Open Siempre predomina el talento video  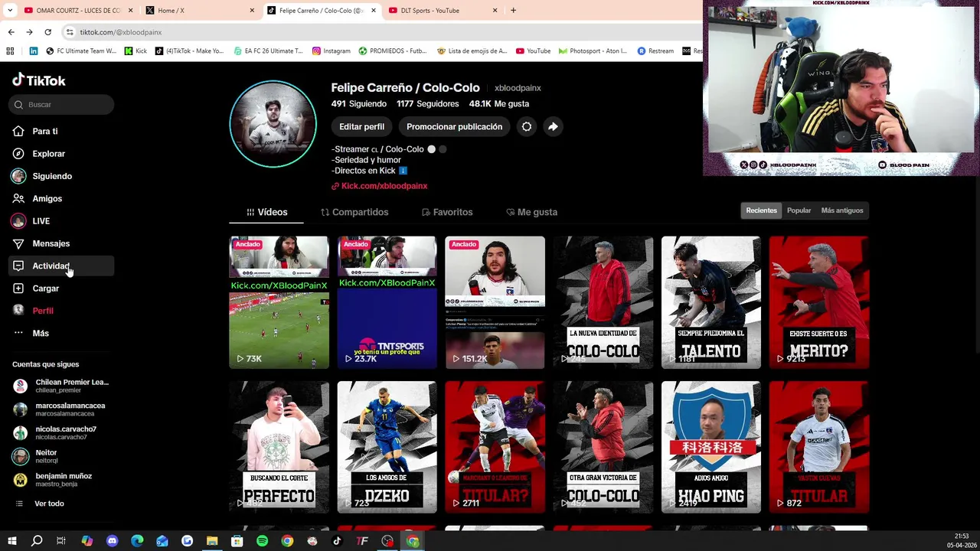coord(711,302)
